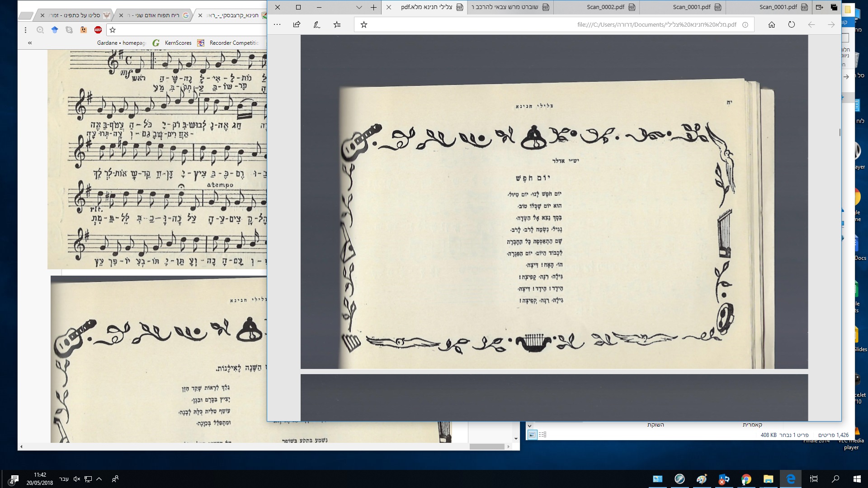Viewport: 868px width, 488px height.
Task: Click Chrome horizontal scrollbar thumb
Action: pyautogui.click(x=487, y=446)
